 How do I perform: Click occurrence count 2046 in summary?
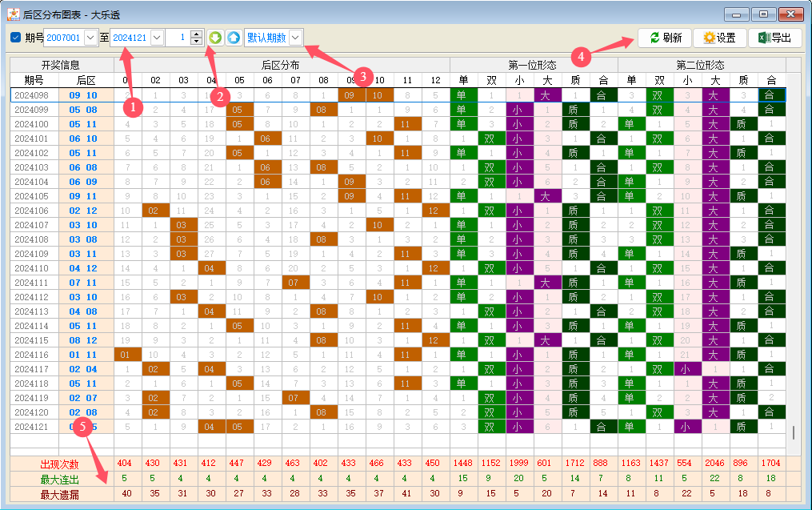point(714,463)
